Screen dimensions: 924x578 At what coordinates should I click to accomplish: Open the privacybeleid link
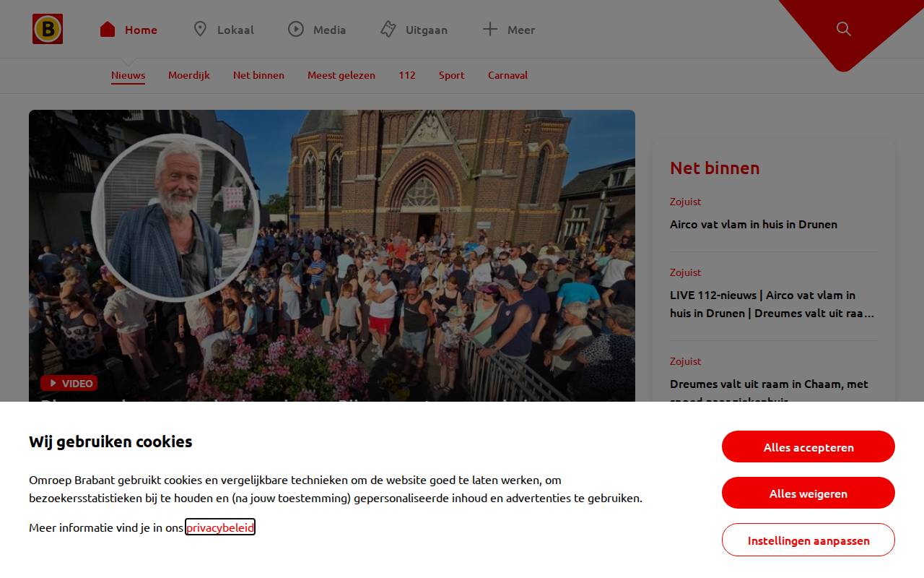tap(220, 527)
